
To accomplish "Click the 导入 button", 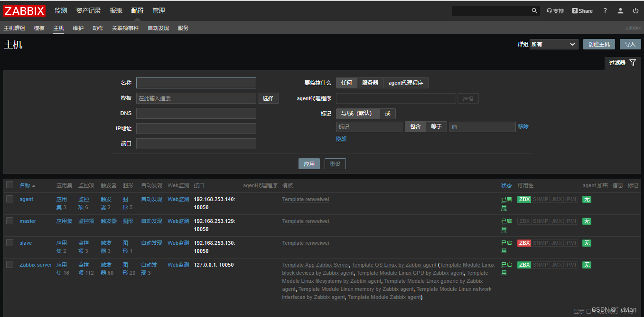I will point(630,44).
